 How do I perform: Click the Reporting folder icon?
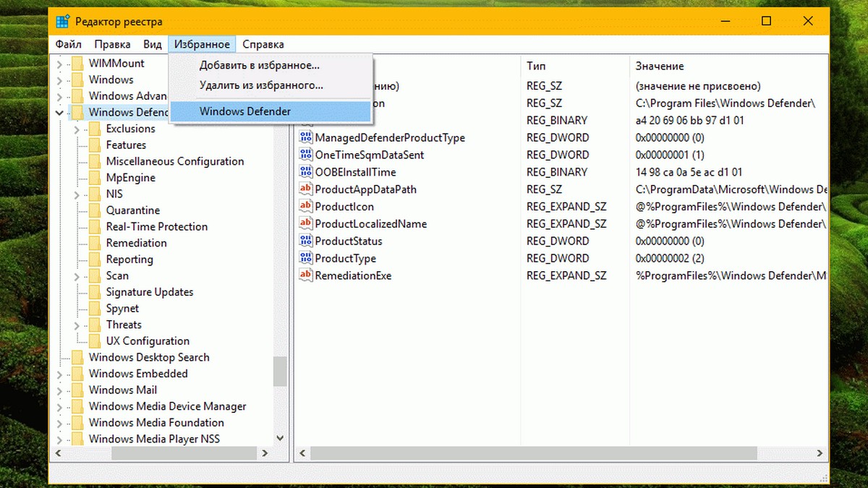(x=94, y=260)
